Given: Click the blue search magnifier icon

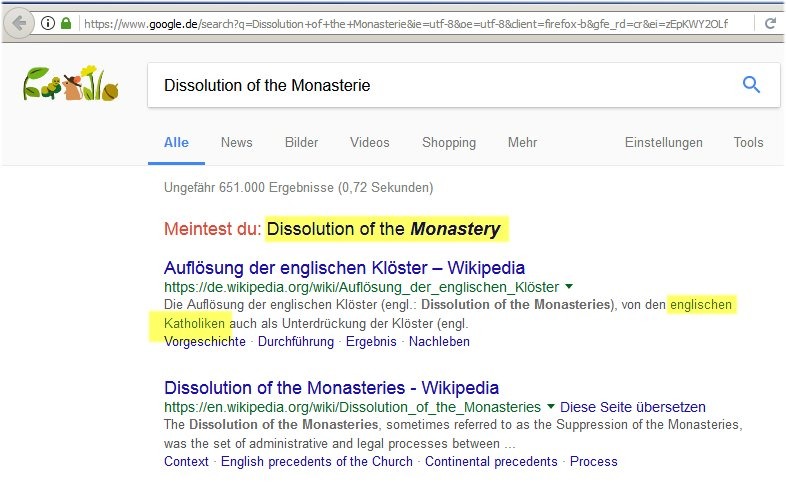Looking at the screenshot, I should coord(751,85).
